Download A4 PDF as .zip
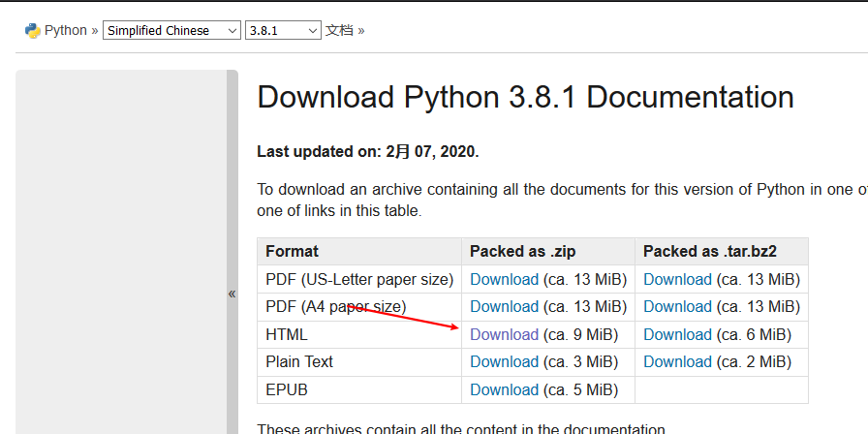This screenshot has height=434, width=868. click(505, 307)
